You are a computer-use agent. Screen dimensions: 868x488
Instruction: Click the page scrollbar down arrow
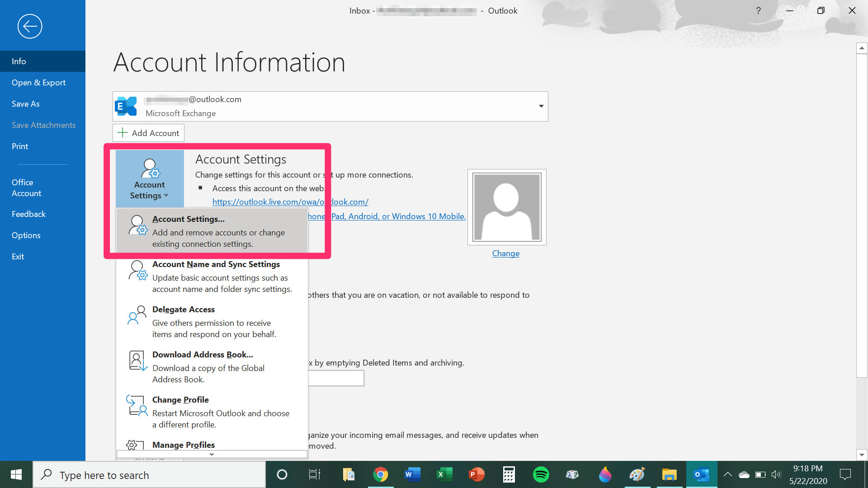click(x=862, y=455)
